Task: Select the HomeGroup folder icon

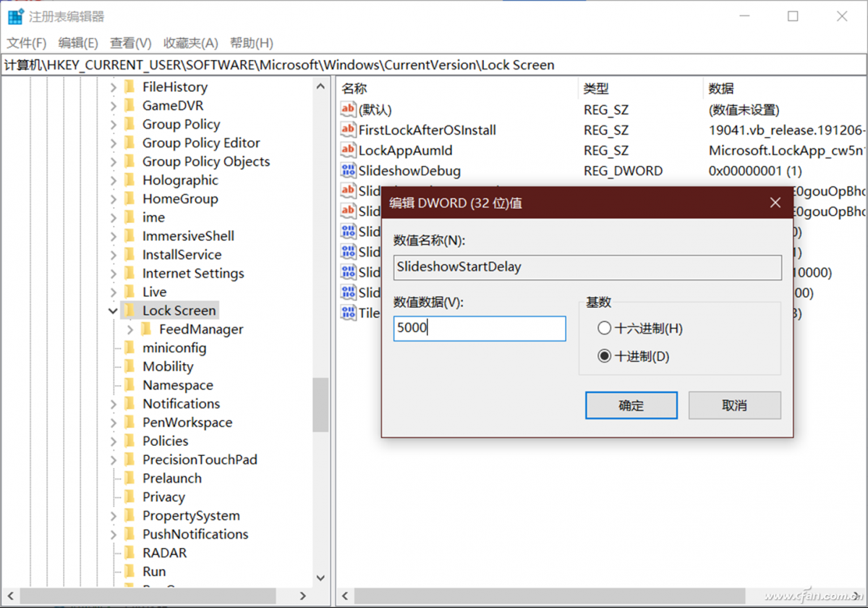Action: point(129,199)
